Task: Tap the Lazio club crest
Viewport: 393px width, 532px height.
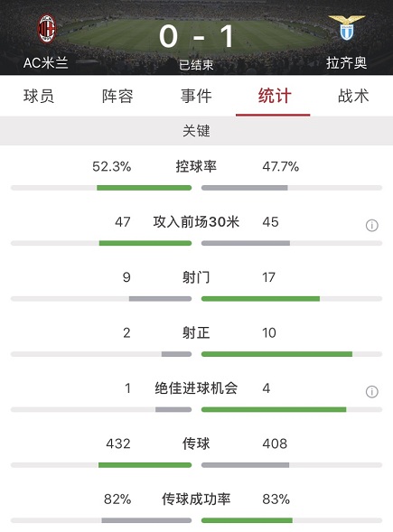Action: click(x=347, y=27)
